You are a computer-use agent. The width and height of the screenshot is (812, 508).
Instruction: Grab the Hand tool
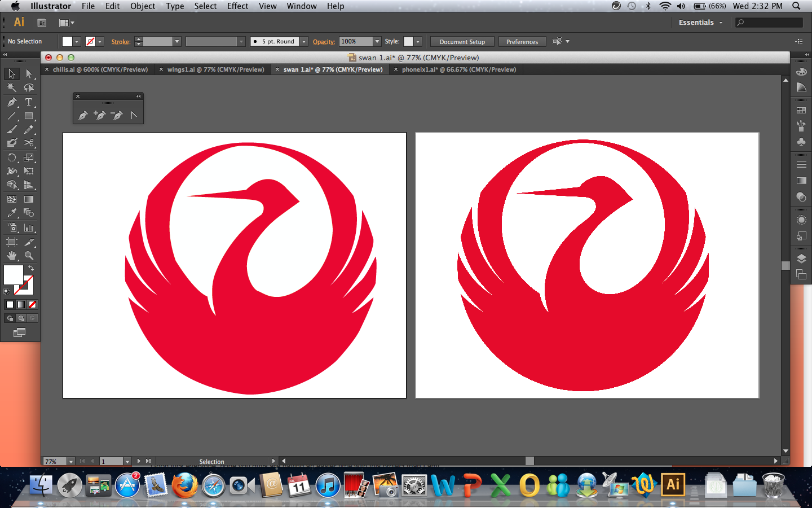pyautogui.click(x=11, y=256)
